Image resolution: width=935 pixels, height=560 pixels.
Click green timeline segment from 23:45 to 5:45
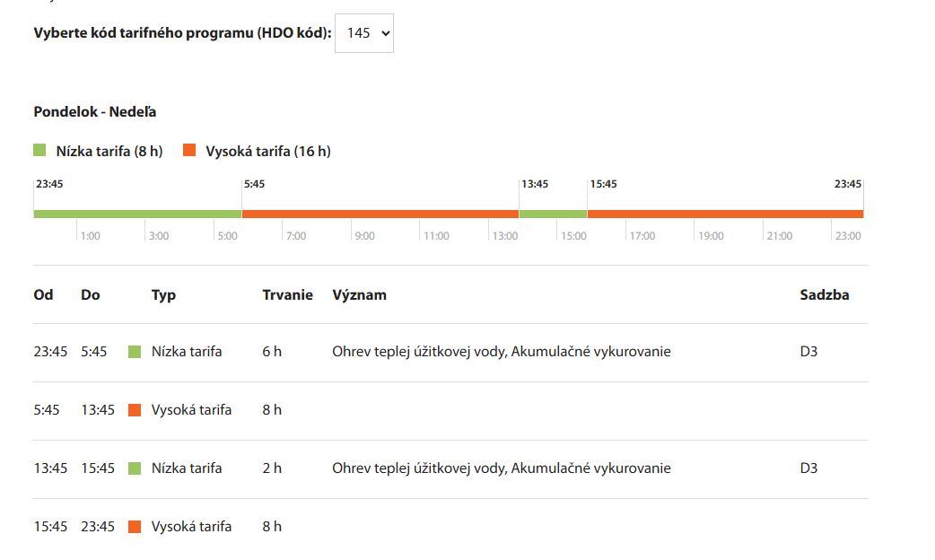(137, 214)
